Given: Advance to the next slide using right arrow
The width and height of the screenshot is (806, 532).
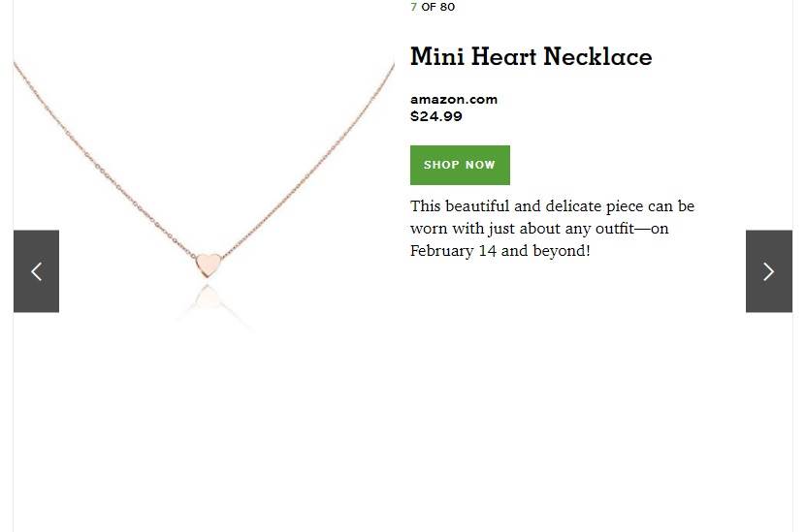Looking at the screenshot, I should pos(768,271).
